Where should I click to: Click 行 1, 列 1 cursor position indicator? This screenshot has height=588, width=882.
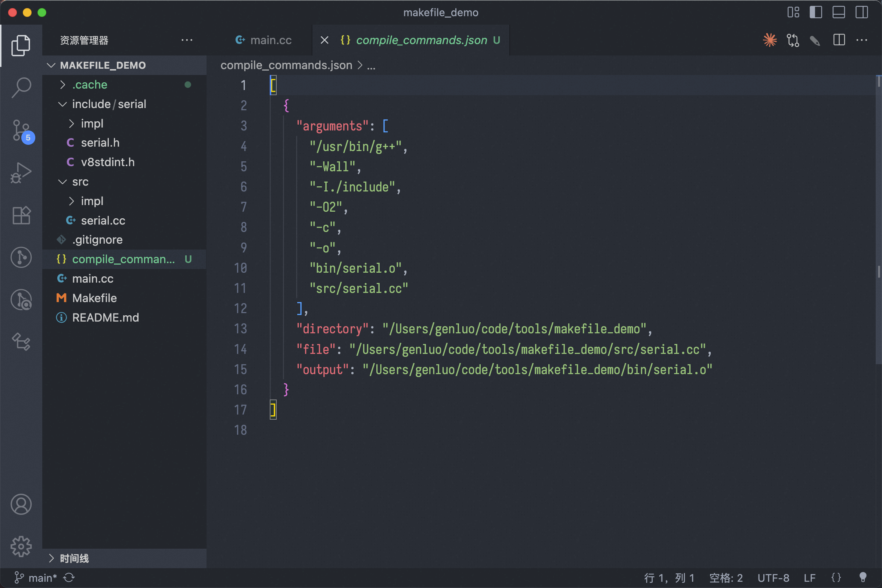tap(669, 577)
